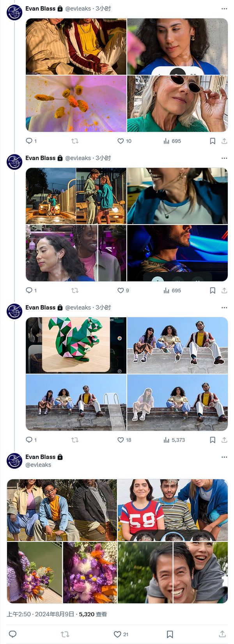Screen dimensions: 234x644
Task: Open analytics showing 5,373 views
Action: pos(174,440)
